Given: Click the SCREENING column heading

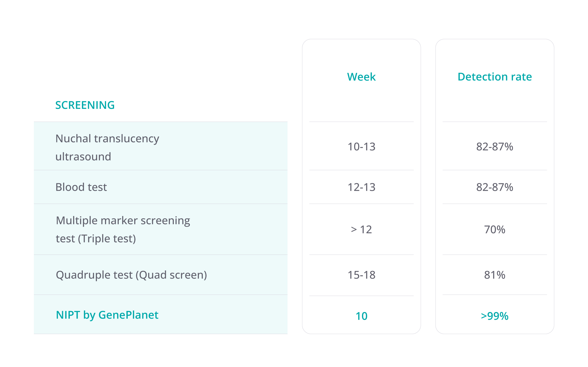Looking at the screenshot, I should [85, 105].
